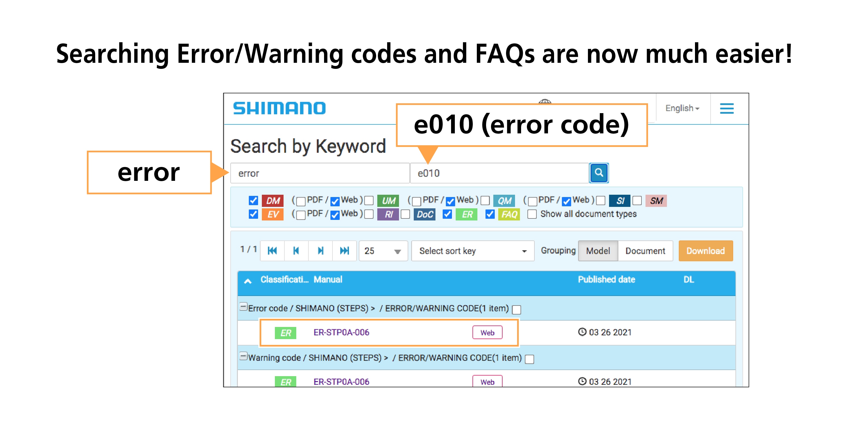Check the SI checkbox
Viewport: 868px width, 434px height.
pyautogui.click(x=600, y=201)
